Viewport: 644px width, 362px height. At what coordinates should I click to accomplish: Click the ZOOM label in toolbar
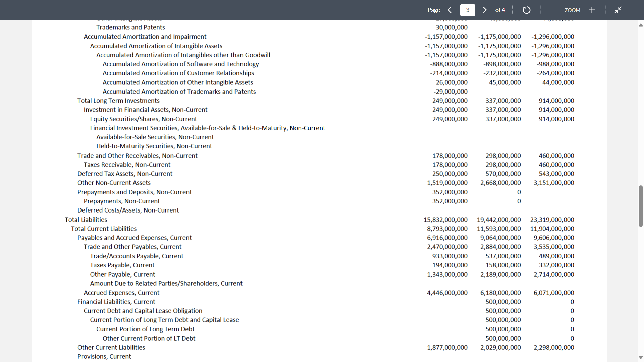(572, 10)
